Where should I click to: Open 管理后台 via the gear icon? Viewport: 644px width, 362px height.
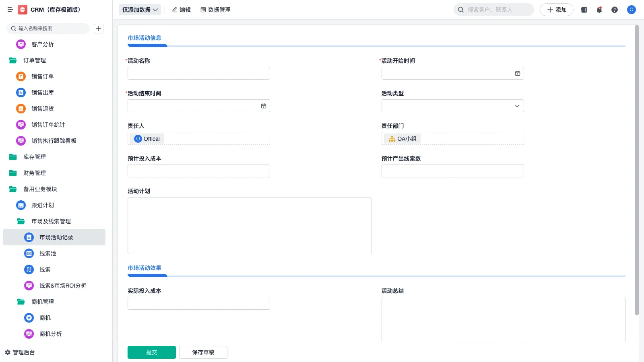[8, 352]
